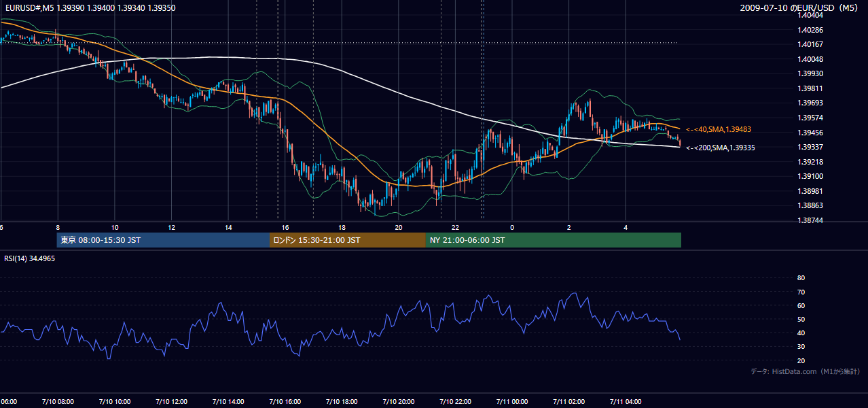Click the 7/11 02:00 bottom time label
Screen dimensions: 868x408
pyautogui.click(x=569, y=401)
